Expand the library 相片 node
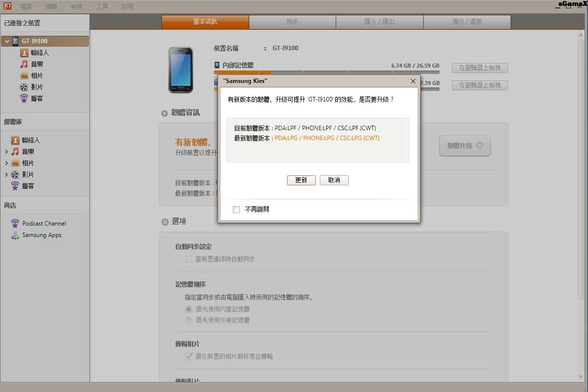 pyautogui.click(x=6, y=163)
